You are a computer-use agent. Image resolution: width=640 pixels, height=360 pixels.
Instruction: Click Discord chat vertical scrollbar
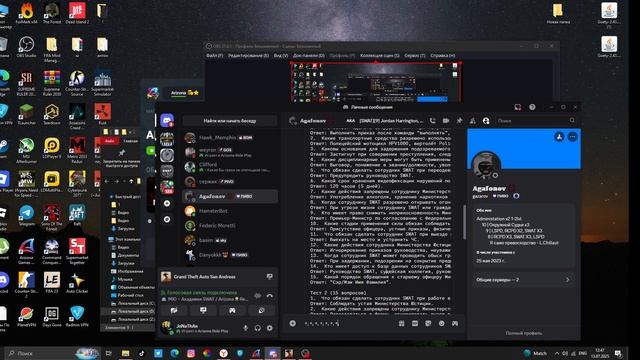coord(464,222)
